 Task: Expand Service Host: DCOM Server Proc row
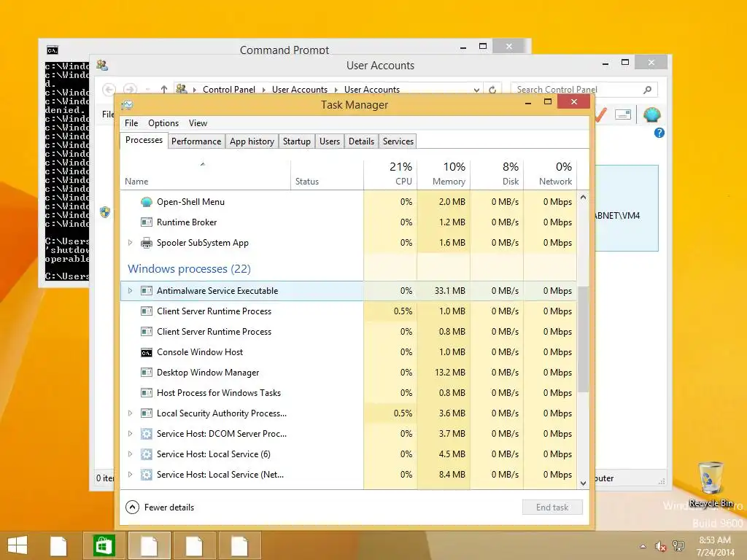(x=130, y=434)
